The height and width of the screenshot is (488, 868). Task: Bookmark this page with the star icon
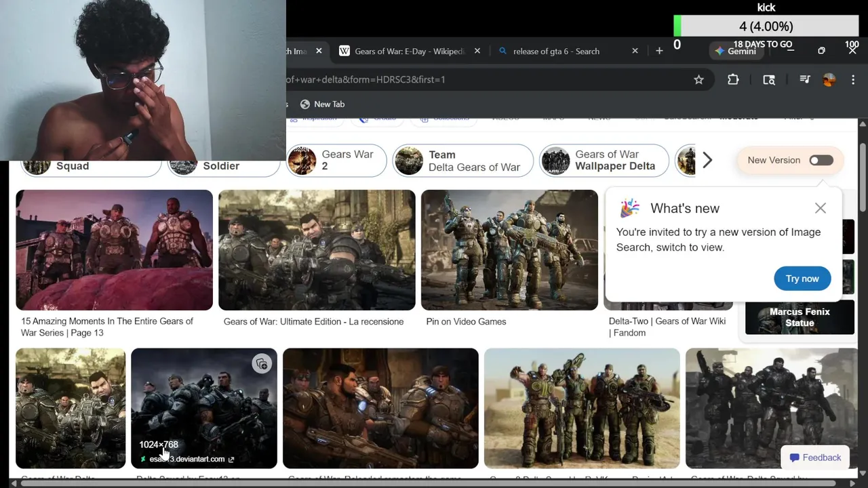pyautogui.click(x=698, y=79)
